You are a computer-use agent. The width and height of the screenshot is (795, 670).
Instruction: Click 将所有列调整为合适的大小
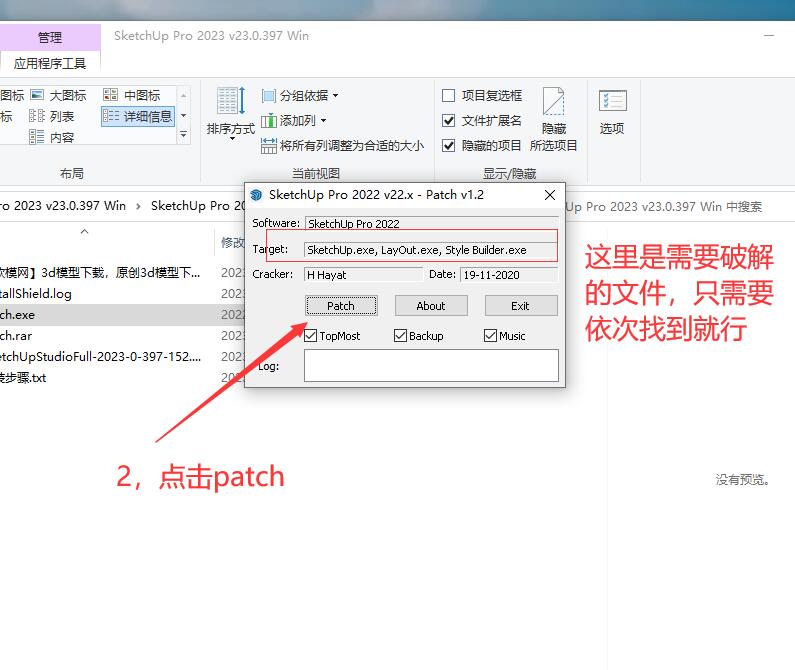[x=343, y=146]
